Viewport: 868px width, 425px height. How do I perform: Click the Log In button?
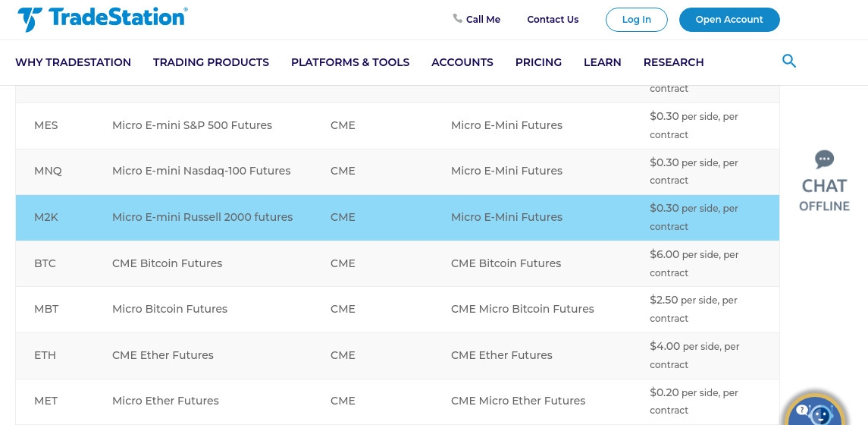coord(637,20)
